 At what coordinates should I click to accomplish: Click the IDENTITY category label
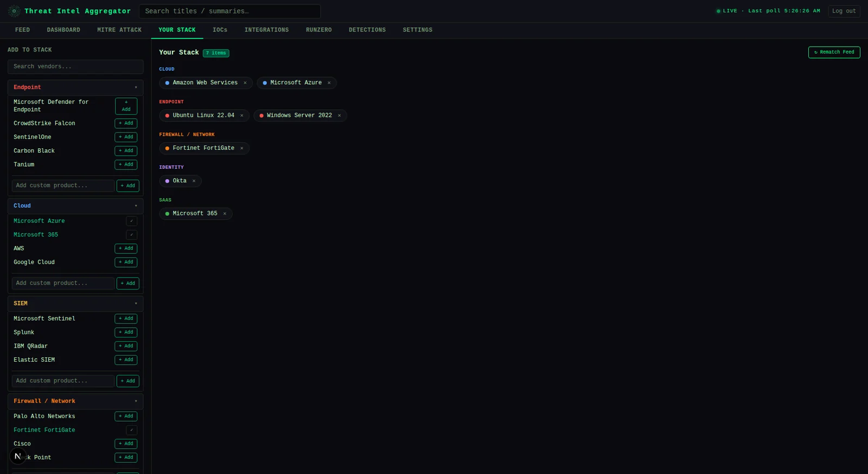(x=171, y=168)
